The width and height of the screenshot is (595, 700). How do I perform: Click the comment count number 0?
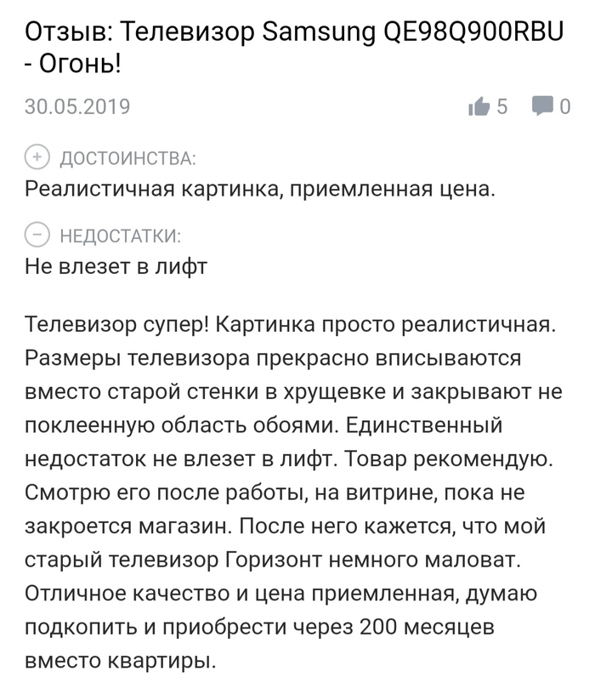tap(564, 106)
